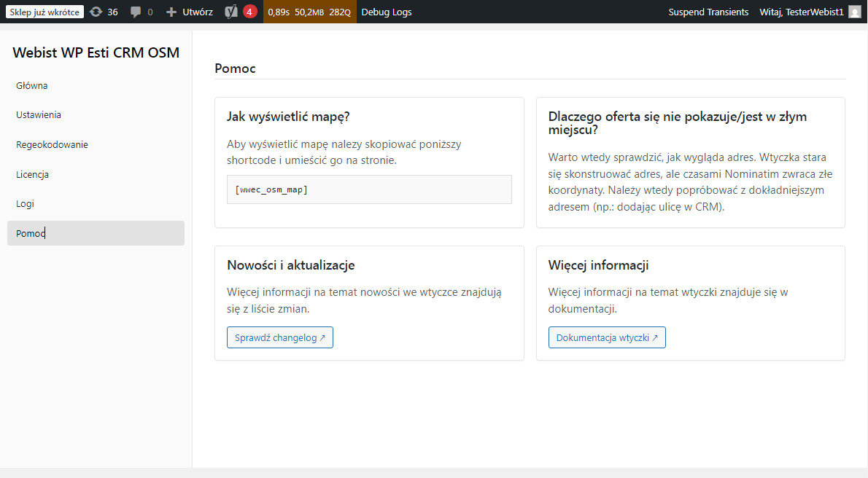Open the Yoast SEO icon
The height and width of the screenshot is (478, 868).
231,12
